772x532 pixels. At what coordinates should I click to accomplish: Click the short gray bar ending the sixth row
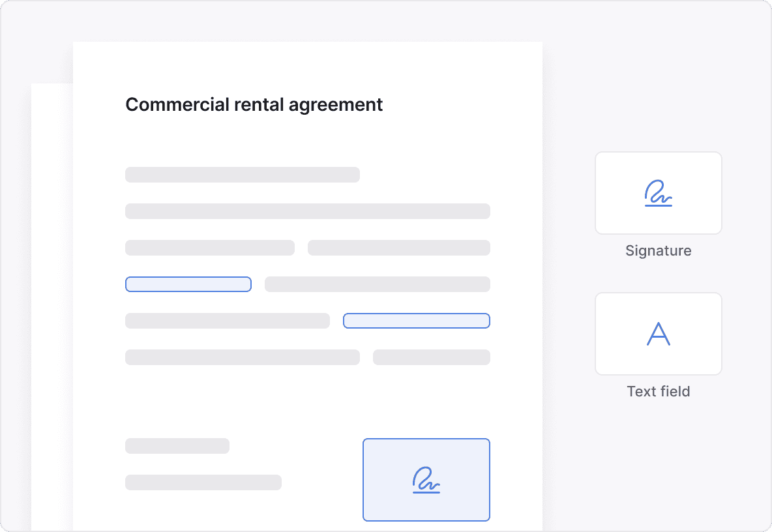tap(431, 357)
